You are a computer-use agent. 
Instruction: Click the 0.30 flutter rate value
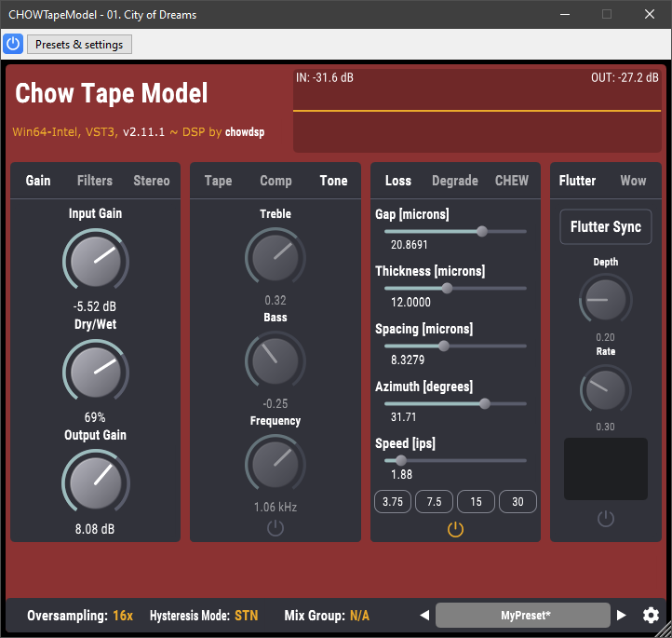point(605,427)
